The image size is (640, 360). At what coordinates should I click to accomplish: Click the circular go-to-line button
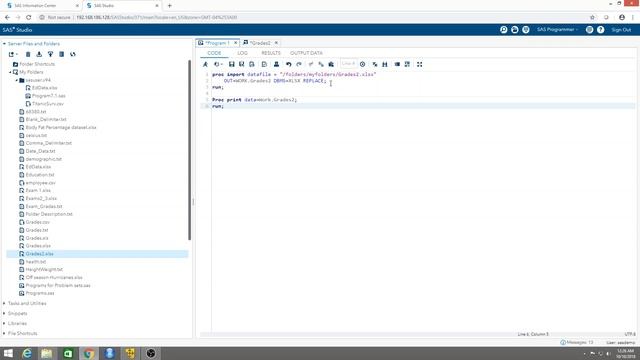click(362, 64)
